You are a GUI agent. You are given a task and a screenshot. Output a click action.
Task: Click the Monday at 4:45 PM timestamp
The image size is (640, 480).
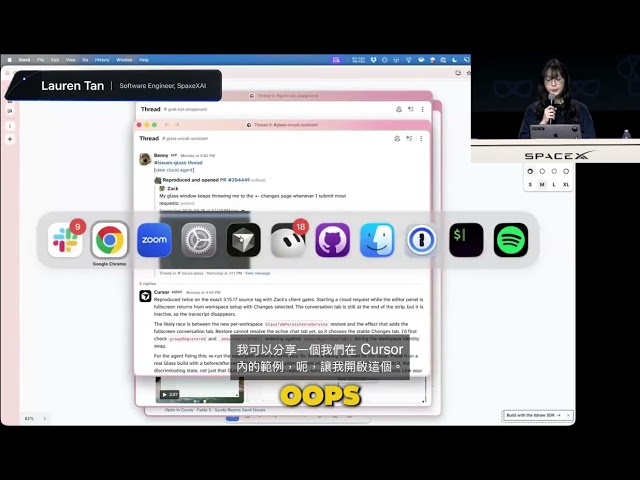point(203,293)
